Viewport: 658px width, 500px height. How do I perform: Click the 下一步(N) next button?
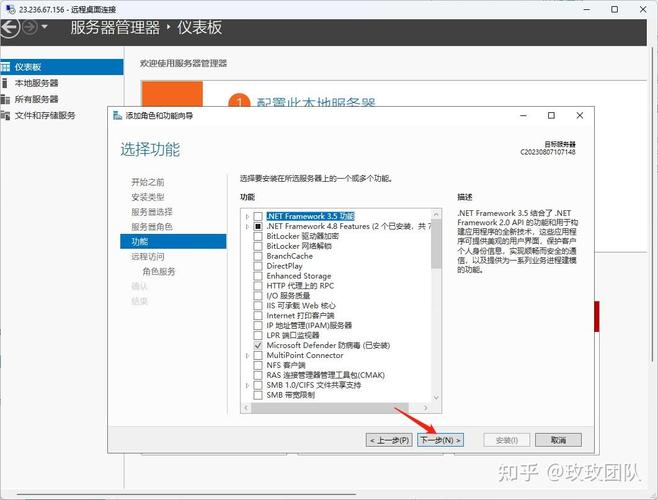[440, 440]
